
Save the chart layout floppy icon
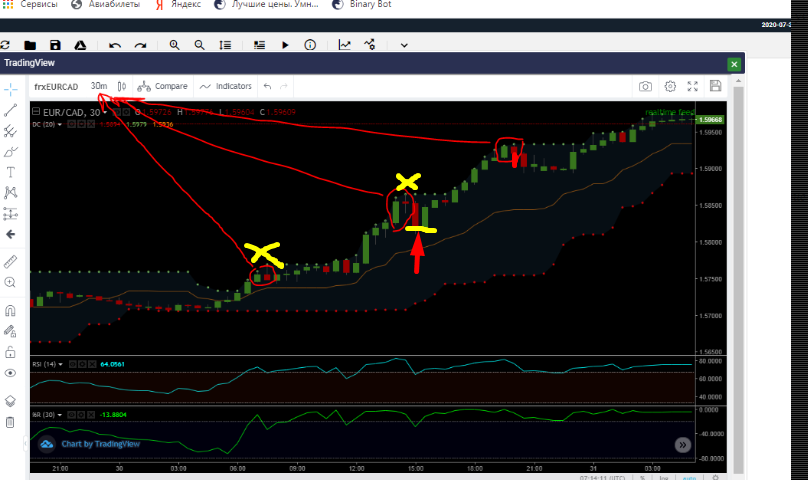pyautogui.click(x=715, y=86)
